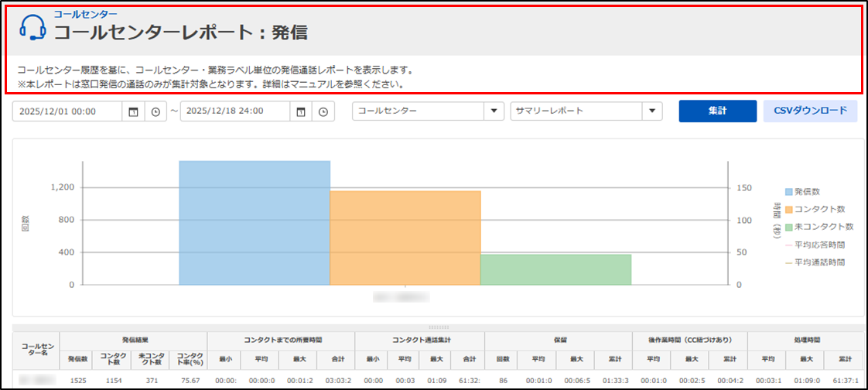Viewport: 868px width, 390px height.
Task: Click the CSVダウンロード button
Action: point(811,111)
